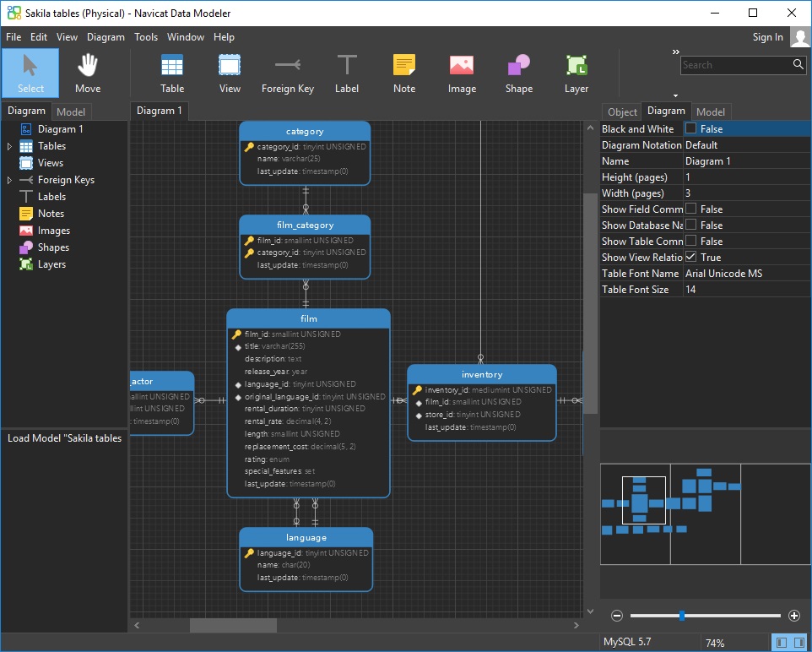Activate the Shape tool
This screenshot has width=812, height=652.
tap(518, 73)
